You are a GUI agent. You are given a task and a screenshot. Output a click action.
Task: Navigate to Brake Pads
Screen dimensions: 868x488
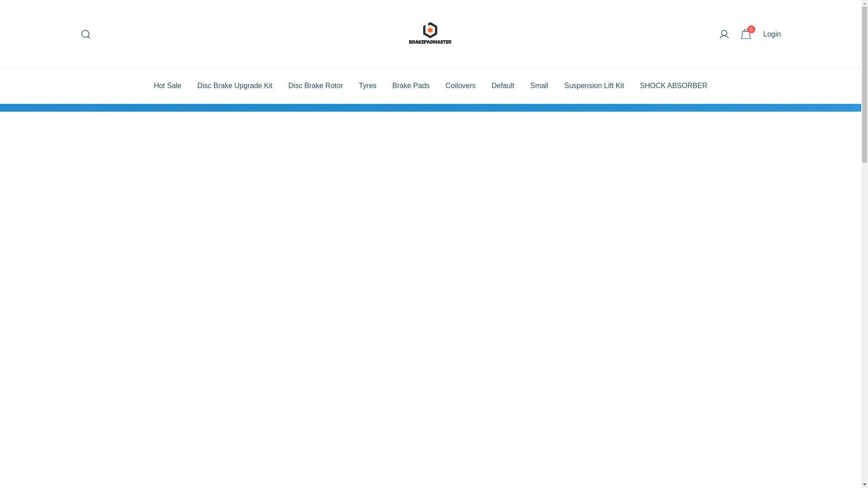tap(410, 86)
